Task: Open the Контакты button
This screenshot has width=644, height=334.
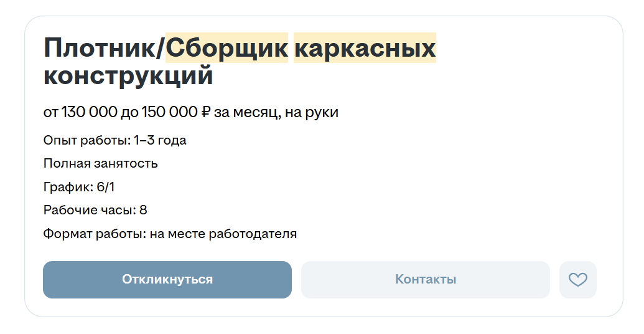Action: [x=426, y=280]
